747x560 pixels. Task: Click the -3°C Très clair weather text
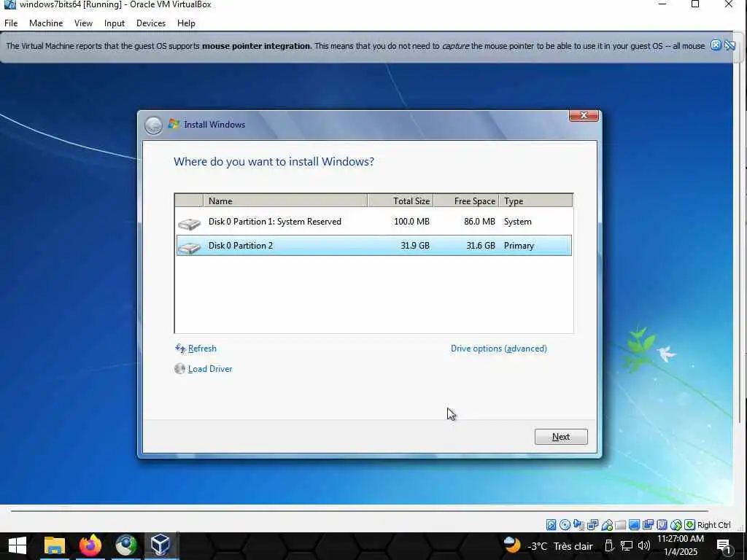click(560, 546)
